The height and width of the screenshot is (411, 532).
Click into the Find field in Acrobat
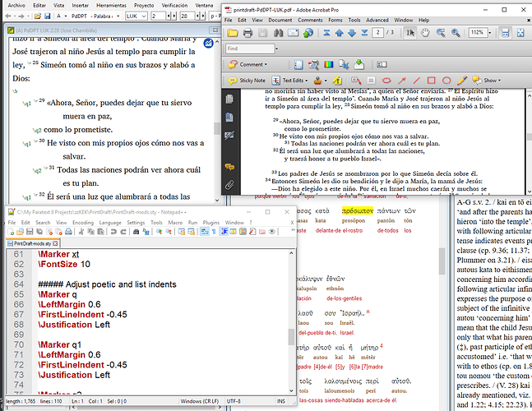(x=250, y=48)
